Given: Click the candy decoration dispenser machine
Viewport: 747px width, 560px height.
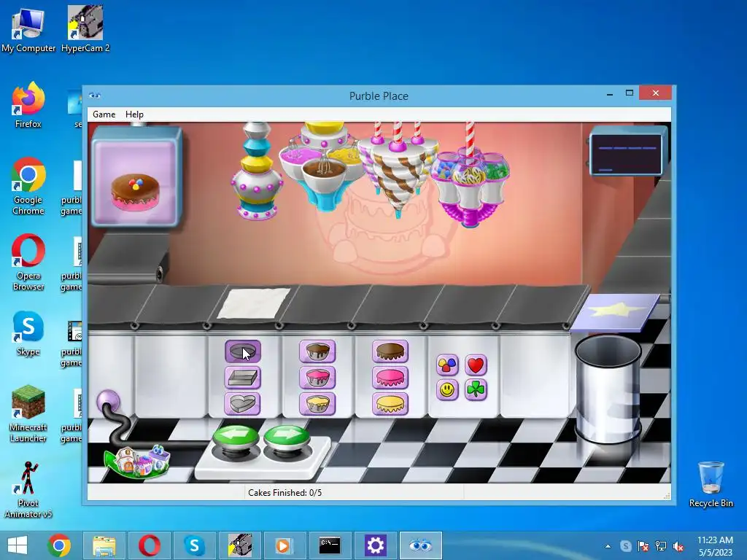Looking at the screenshot, I should click(x=471, y=183).
